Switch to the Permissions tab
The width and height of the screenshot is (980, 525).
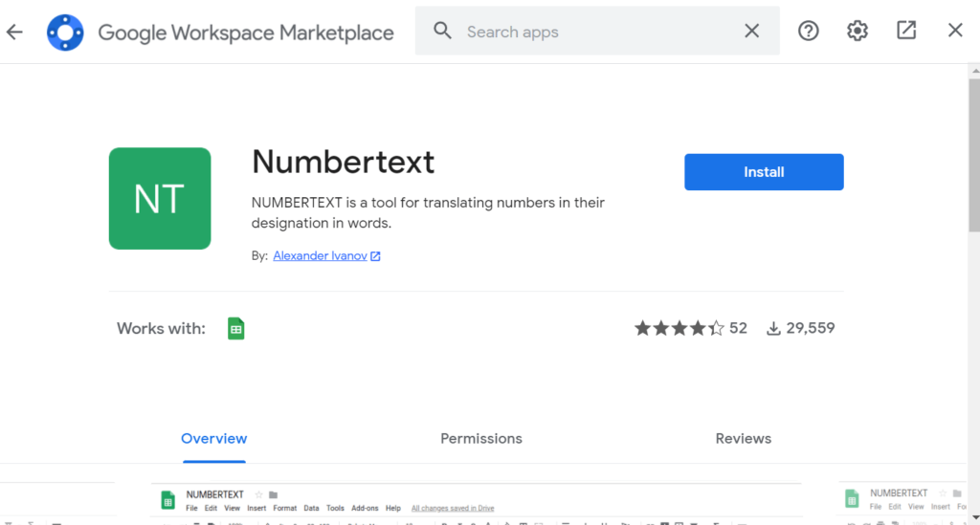click(x=481, y=439)
